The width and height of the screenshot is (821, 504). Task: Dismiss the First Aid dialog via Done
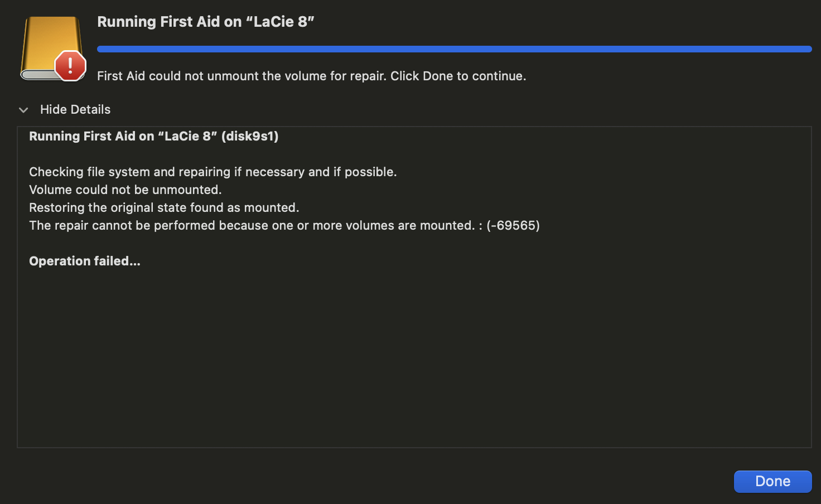772,481
